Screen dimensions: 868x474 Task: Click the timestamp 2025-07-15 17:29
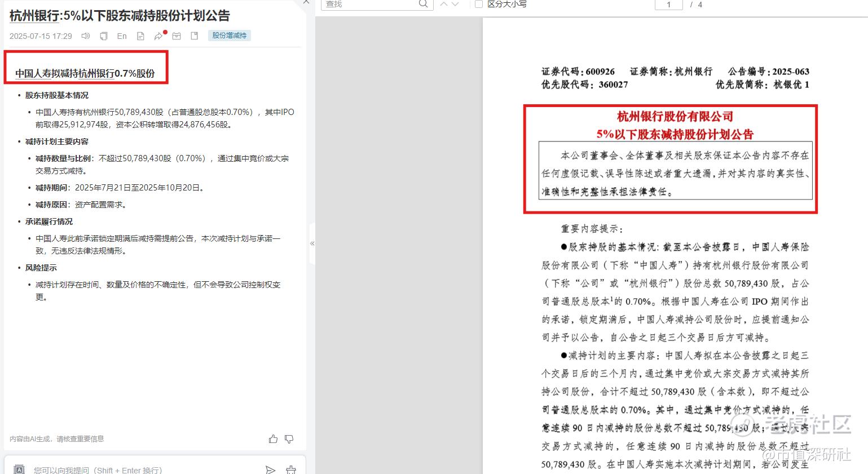pyautogui.click(x=41, y=36)
